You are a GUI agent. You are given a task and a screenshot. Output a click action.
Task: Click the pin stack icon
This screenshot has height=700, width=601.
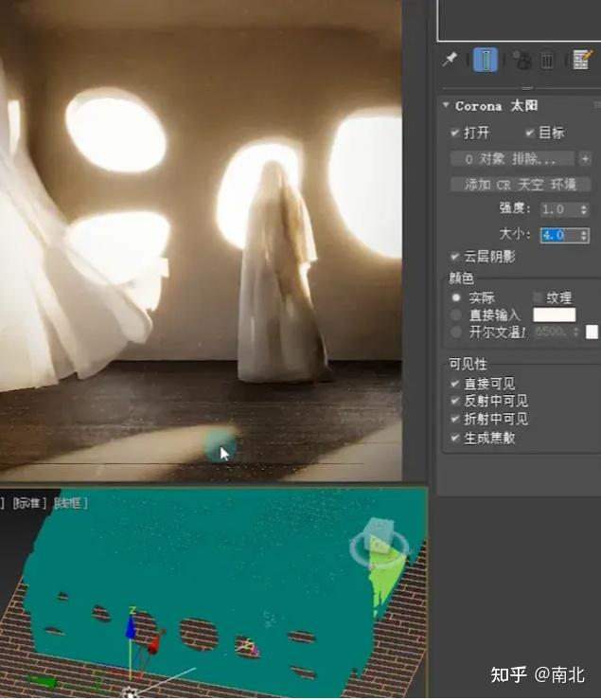[x=450, y=60]
